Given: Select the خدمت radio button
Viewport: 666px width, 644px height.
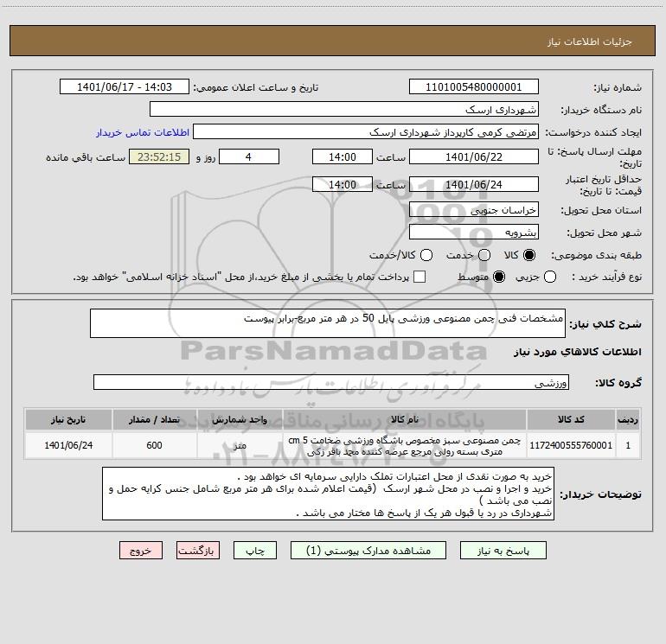Looking at the screenshot, I should click(x=484, y=255).
